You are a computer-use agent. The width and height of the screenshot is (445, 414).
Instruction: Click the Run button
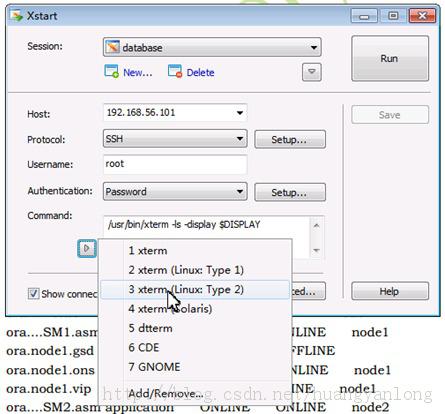390,59
